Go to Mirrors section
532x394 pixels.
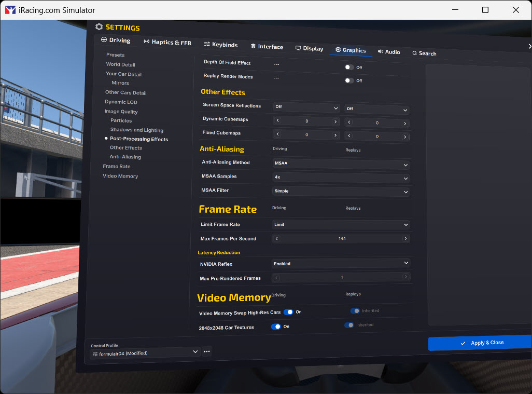[x=120, y=83]
